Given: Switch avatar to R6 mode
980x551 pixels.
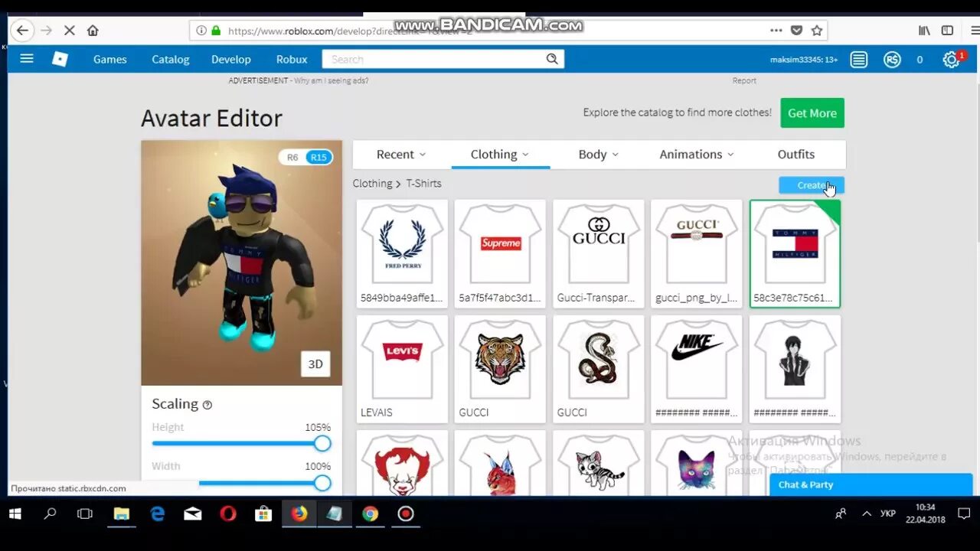Looking at the screenshot, I should [292, 157].
